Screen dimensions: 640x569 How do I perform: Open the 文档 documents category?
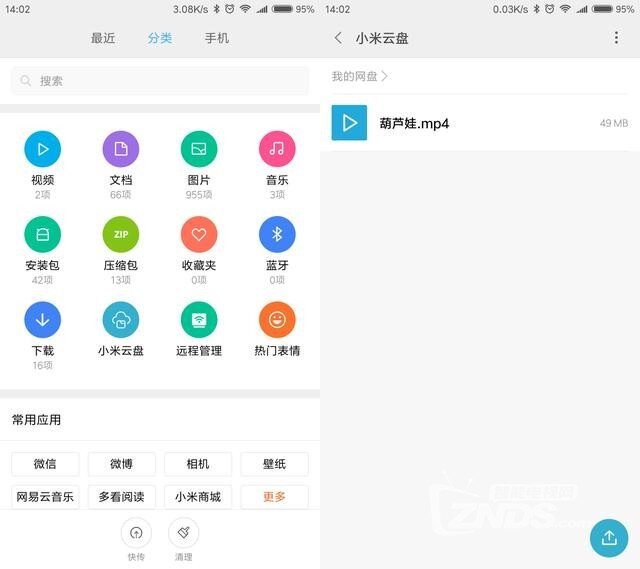point(121,149)
